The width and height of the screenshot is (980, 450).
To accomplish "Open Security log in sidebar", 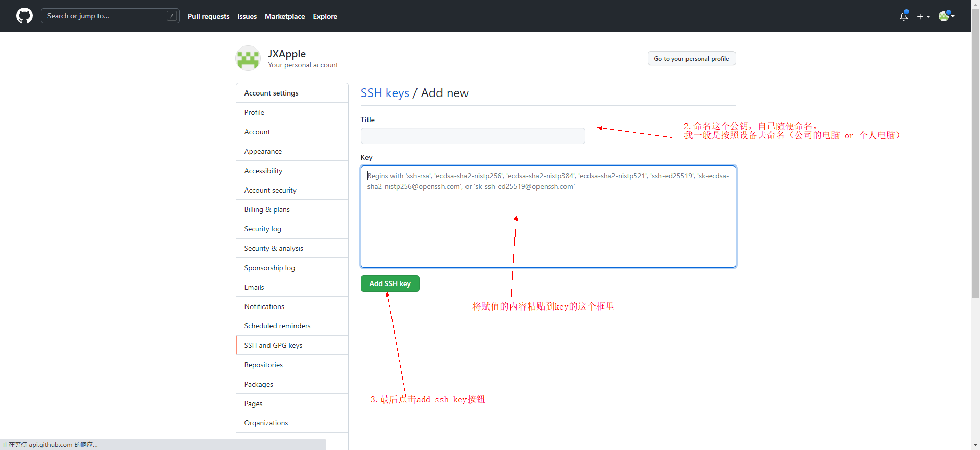I will (292, 229).
